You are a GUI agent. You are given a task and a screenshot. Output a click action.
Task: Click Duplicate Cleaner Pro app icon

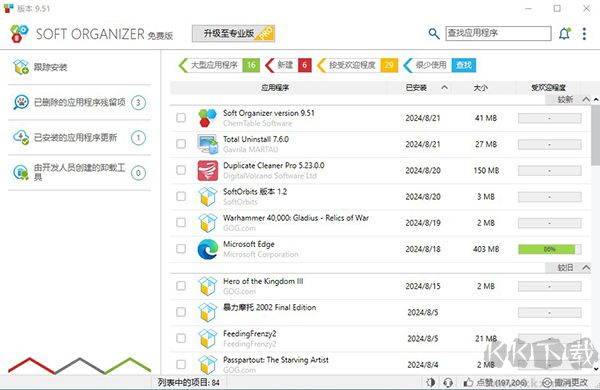tap(208, 170)
